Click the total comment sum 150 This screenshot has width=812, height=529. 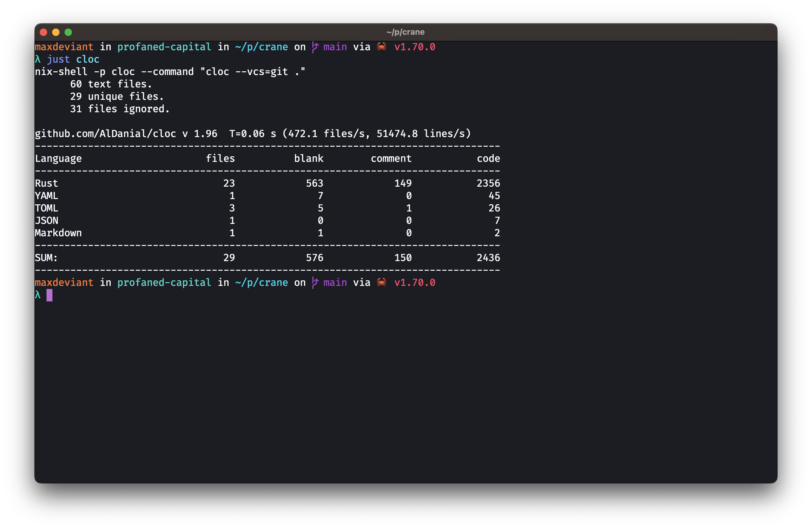click(403, 257)
